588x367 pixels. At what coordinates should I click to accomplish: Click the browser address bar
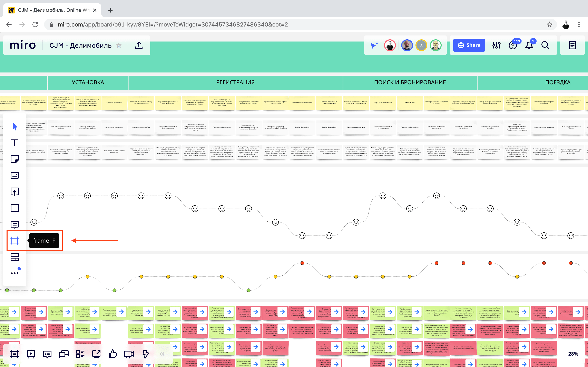173,24
